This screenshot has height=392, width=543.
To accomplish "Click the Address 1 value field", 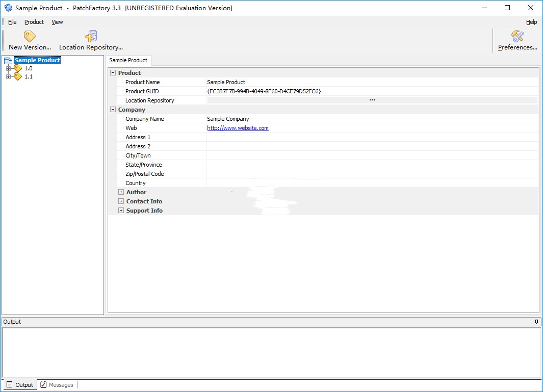I will click(x=372, y=137).
